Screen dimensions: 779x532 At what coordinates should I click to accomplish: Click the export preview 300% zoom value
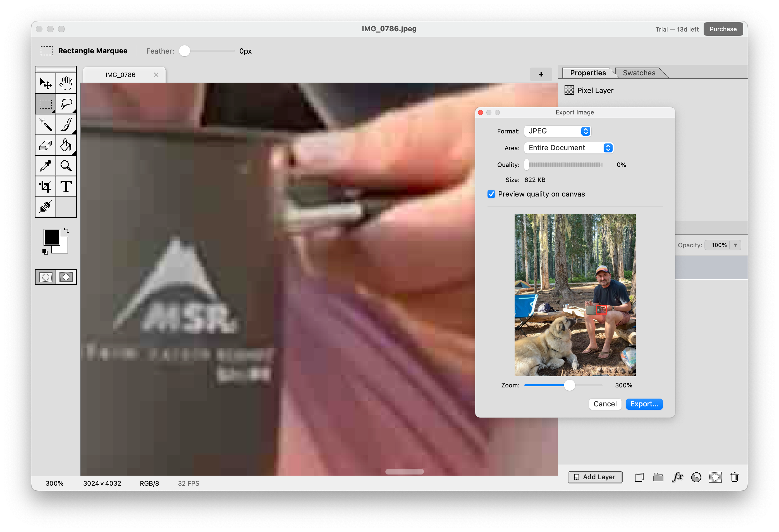[623, 385]
